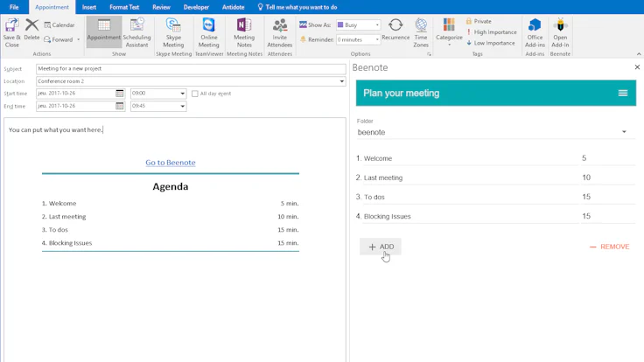Click the Time Zones globe icon
Viewport: 644px width, 362px height.
pyautogui.click(x=421, y=25)
